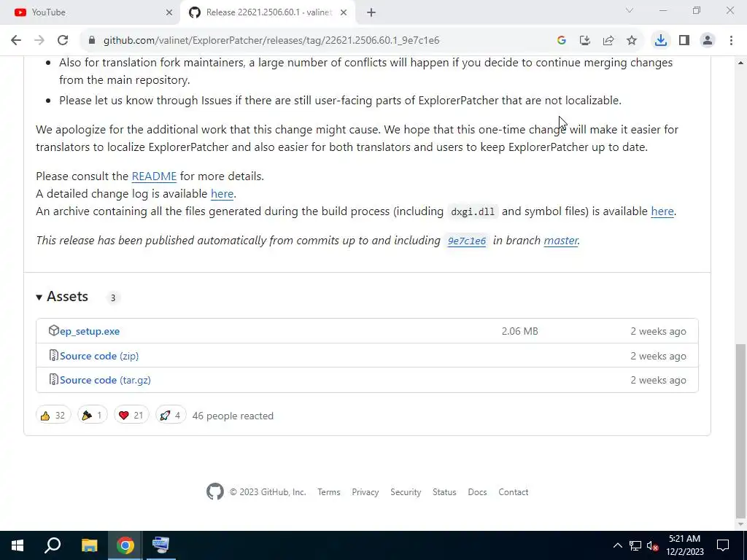Open the Privacy footer link

[x=365, y=492]
